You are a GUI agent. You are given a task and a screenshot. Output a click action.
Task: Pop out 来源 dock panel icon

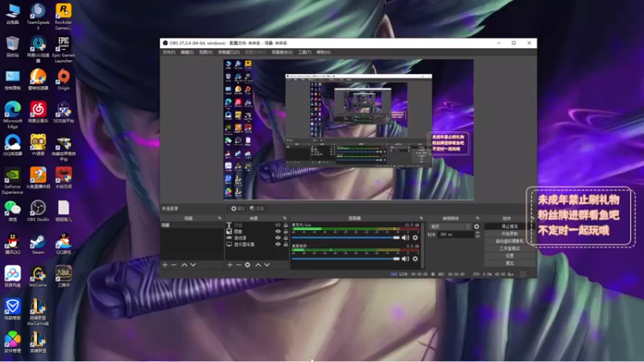pyautogui.click(x=285, y=218)
